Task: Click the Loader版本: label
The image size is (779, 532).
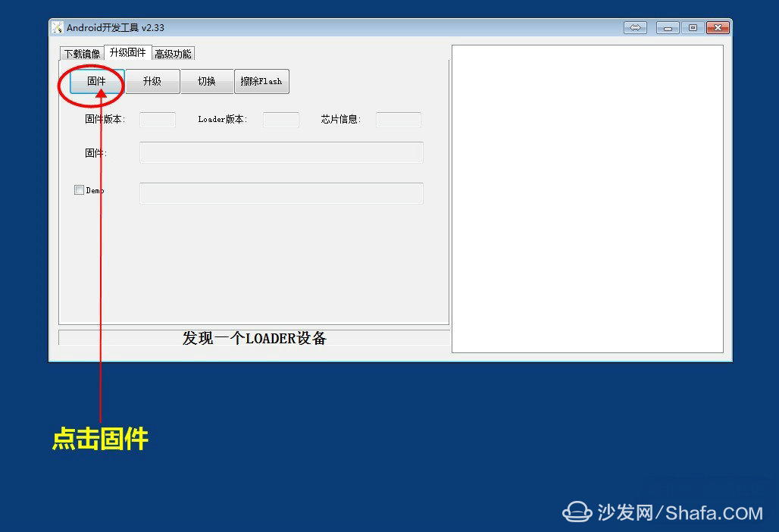Action: [x=223, y=119]
